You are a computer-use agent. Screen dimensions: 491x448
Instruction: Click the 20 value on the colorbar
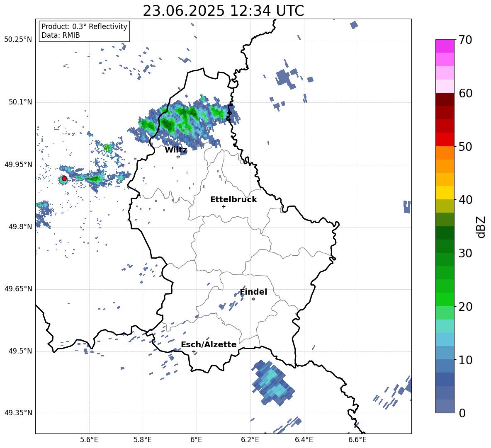(x=465, y=307)
